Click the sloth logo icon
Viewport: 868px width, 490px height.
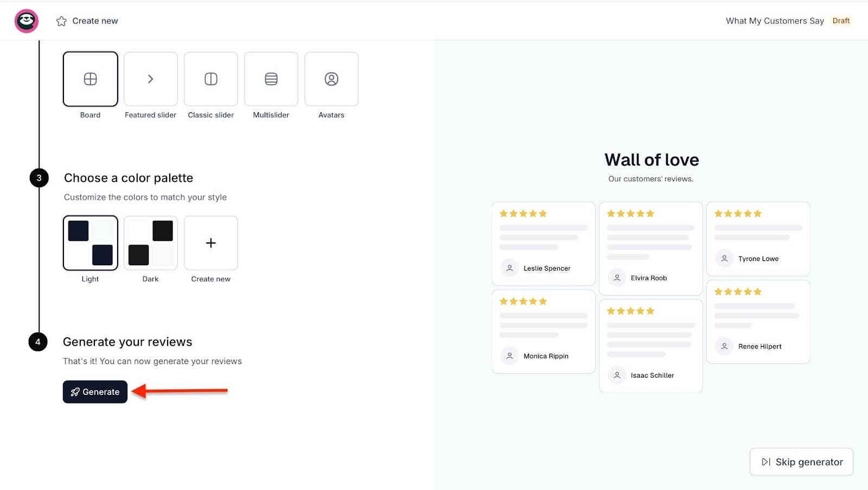[x=26, y=21]
